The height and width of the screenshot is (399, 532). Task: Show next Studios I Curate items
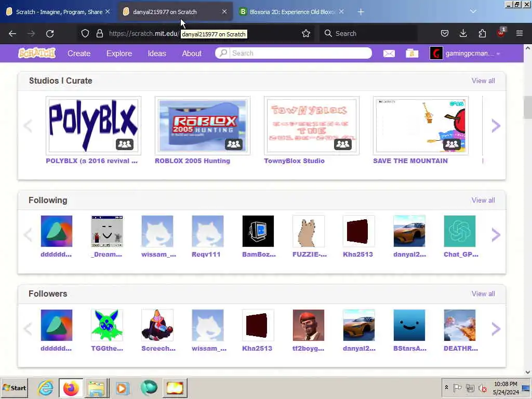tap(496, 126)
